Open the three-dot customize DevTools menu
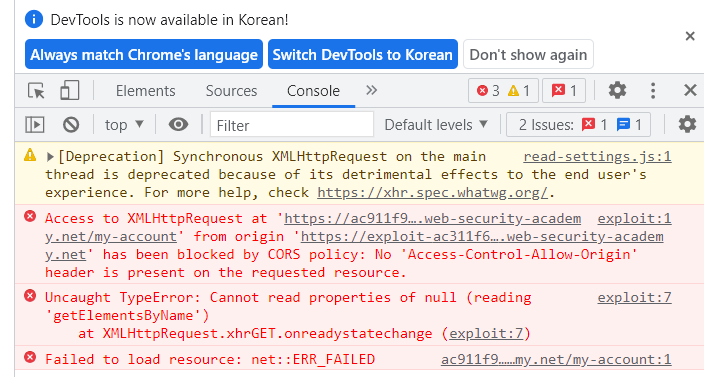The height and width of the screenshot is (377, 704). (653, 91)
